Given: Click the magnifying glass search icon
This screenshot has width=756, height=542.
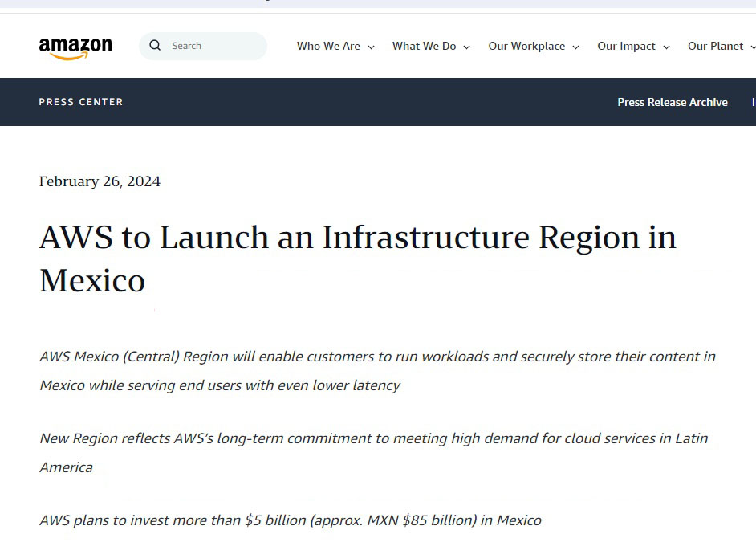Looking at the screenshot, I should (x=155, y=46).
